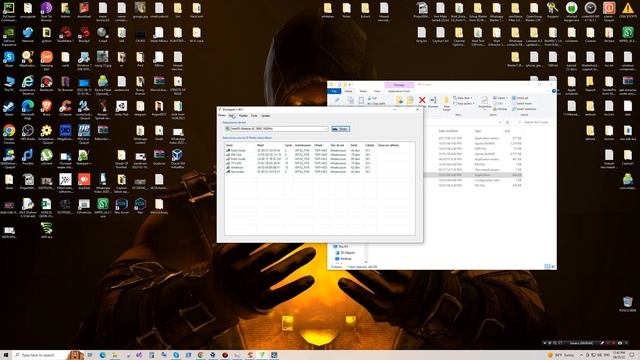Open Properties in the Explorer ribbon
Image resolution: width=640 pixels, height=360 pixels.
[x=484, y=102]
